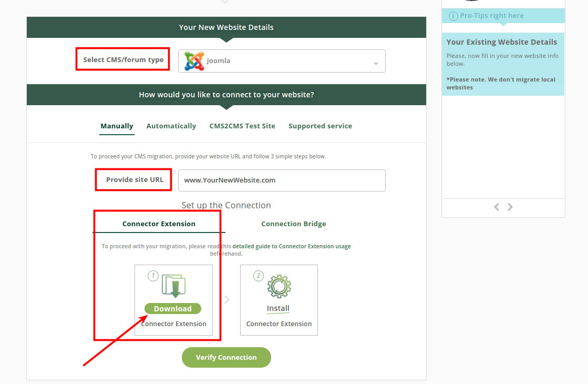This screenshot has width=588, height=384.
Task: Click the 'How would you like to connect' header
Action: (226, 95)
